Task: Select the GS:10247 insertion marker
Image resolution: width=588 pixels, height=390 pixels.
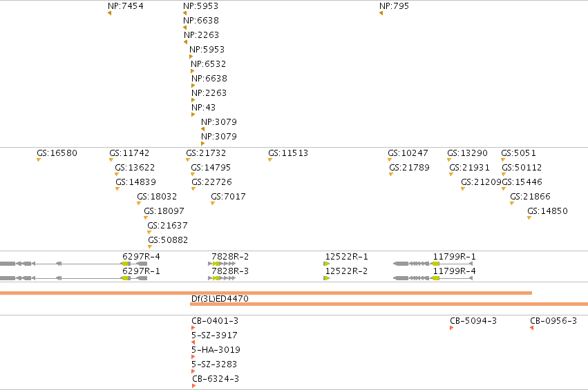Action: coord(390,160)
